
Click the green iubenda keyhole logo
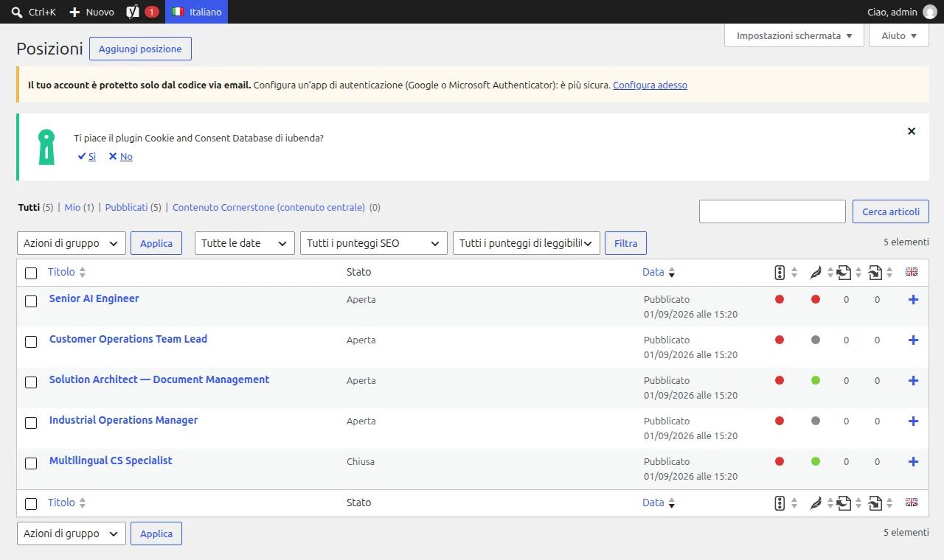point(46,147)
